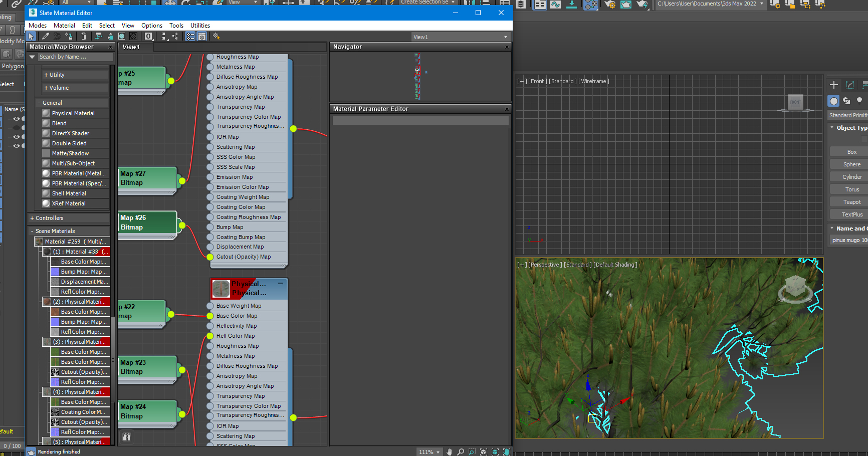Select Geometry category circle icon

pyautogui.click(x=833, y=101)
